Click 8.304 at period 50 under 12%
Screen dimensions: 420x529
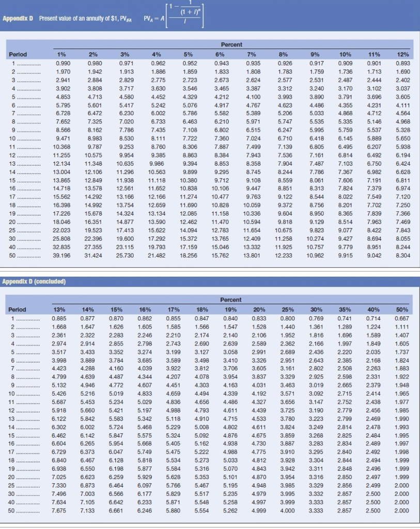point(403,255)
